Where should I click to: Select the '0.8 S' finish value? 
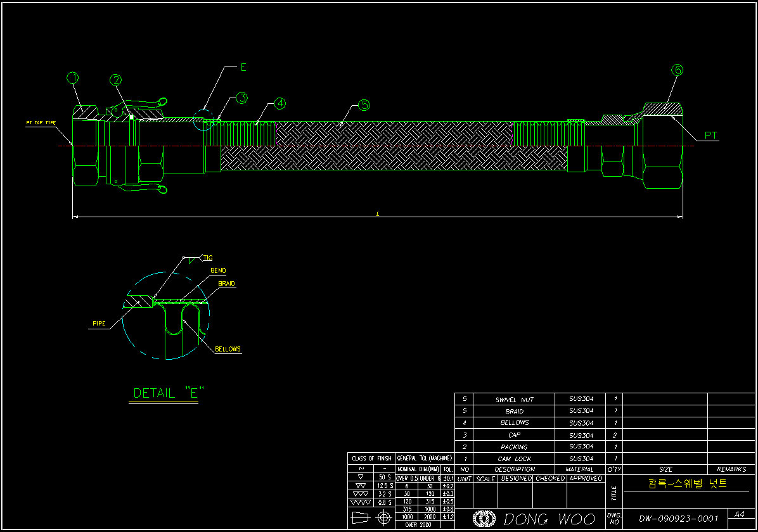385,502
